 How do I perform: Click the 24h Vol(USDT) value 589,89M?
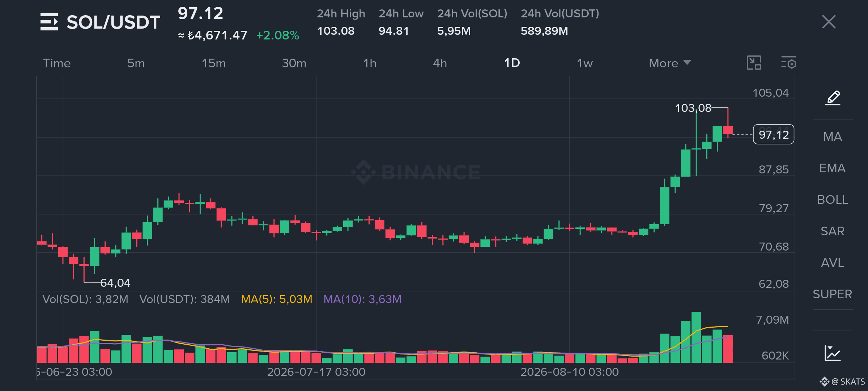pos(544,31)
